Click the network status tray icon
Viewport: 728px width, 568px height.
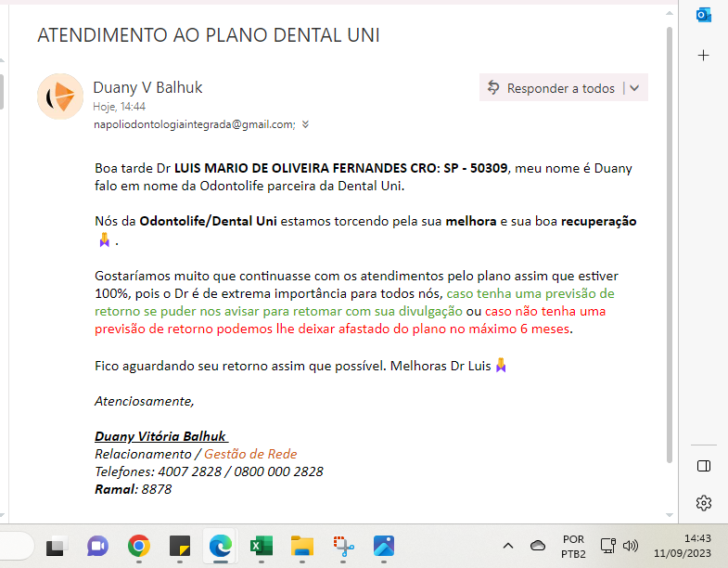click(607, 546)
